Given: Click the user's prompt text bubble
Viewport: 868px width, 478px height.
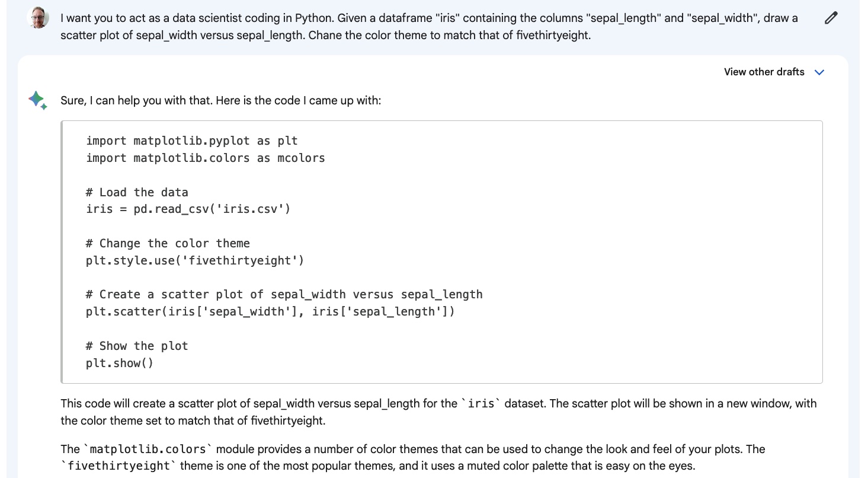Looking at the screenshot, I should 415,25.
